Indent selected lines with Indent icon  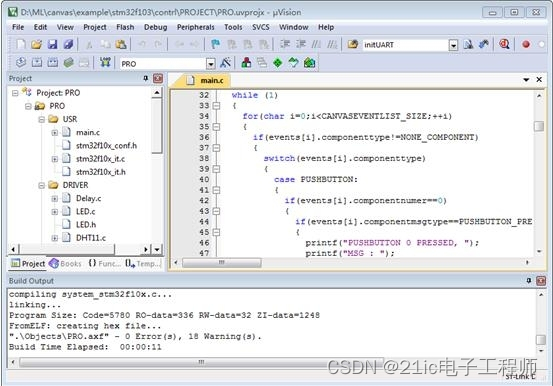285,44
